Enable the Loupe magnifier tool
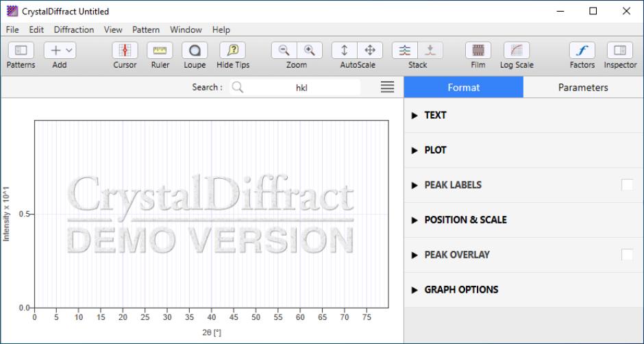Image resolution: width=644 pixels, height=344 pixels. [x=195, y=51]
